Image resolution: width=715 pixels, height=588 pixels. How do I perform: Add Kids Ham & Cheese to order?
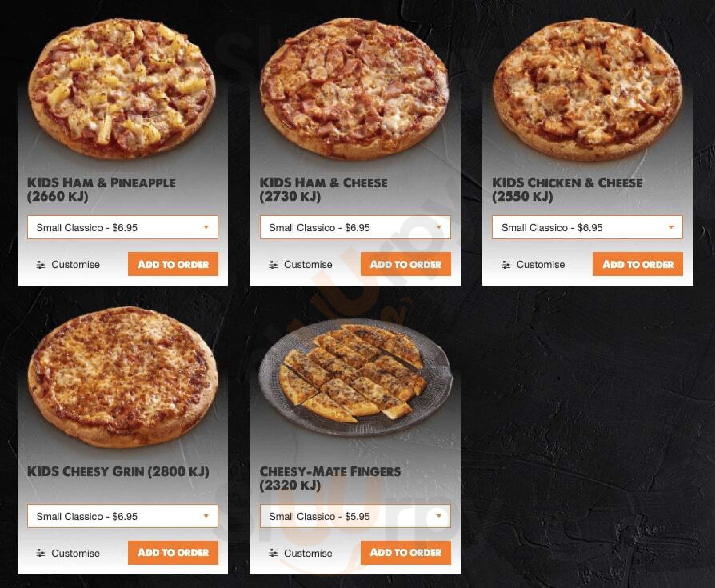pos(406,264)
